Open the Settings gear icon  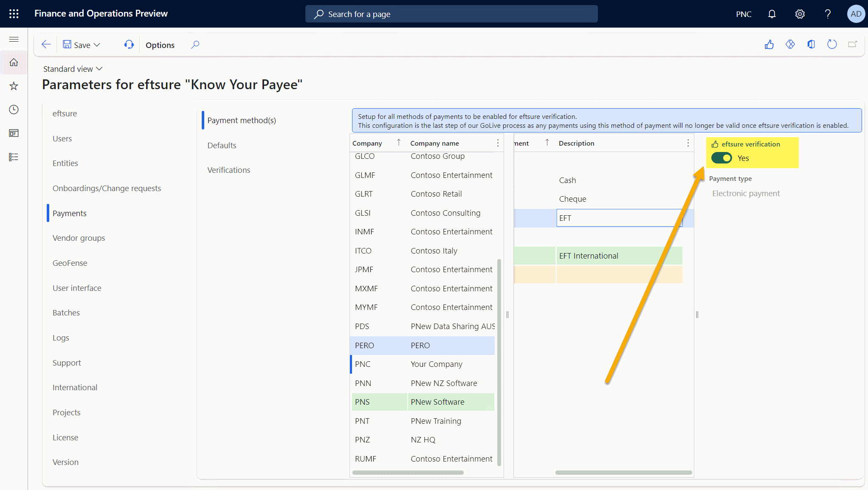pyautogui.click(x=800, y=14)
